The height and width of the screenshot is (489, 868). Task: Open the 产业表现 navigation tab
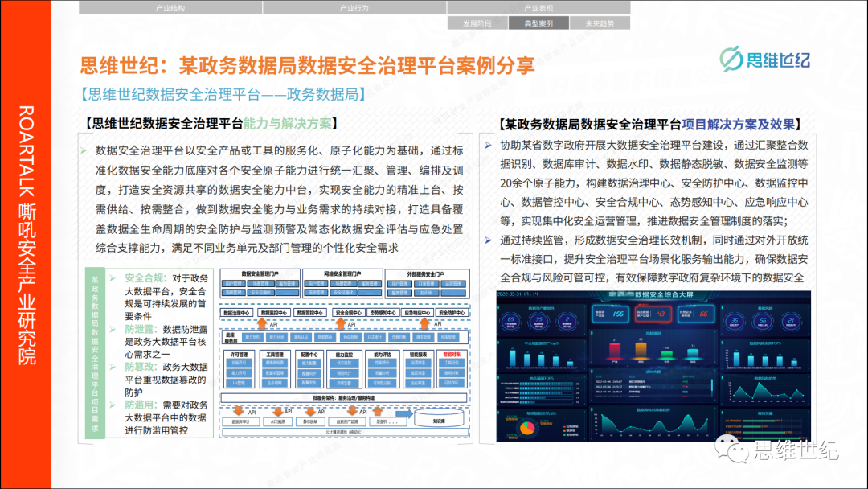click(x=538, y=8)
